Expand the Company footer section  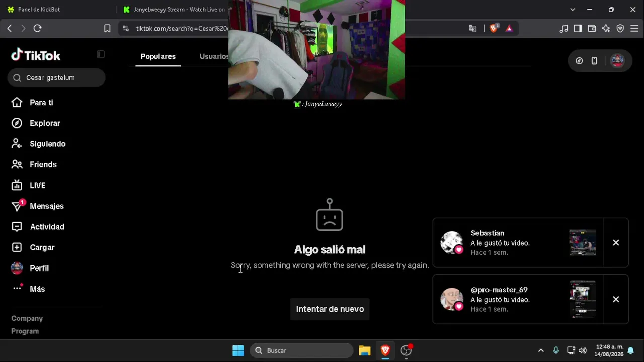[x=27, y=319]
